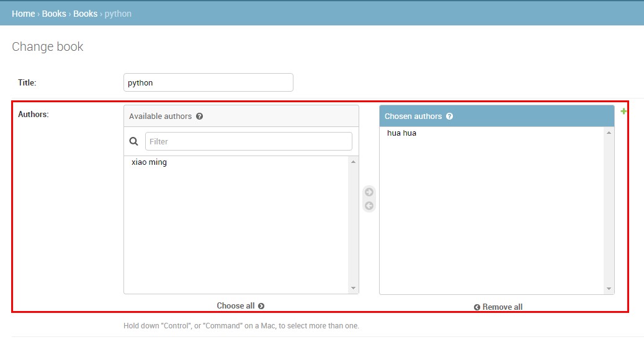Click the down arrow of the Chosen authors scrollbar
The image size is (644, 342).
[609, 289]
